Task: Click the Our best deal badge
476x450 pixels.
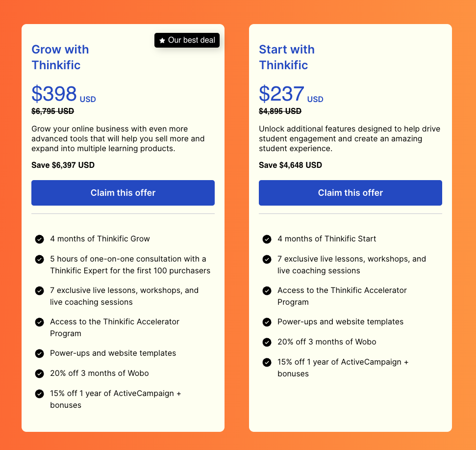Action: [187, 40]
